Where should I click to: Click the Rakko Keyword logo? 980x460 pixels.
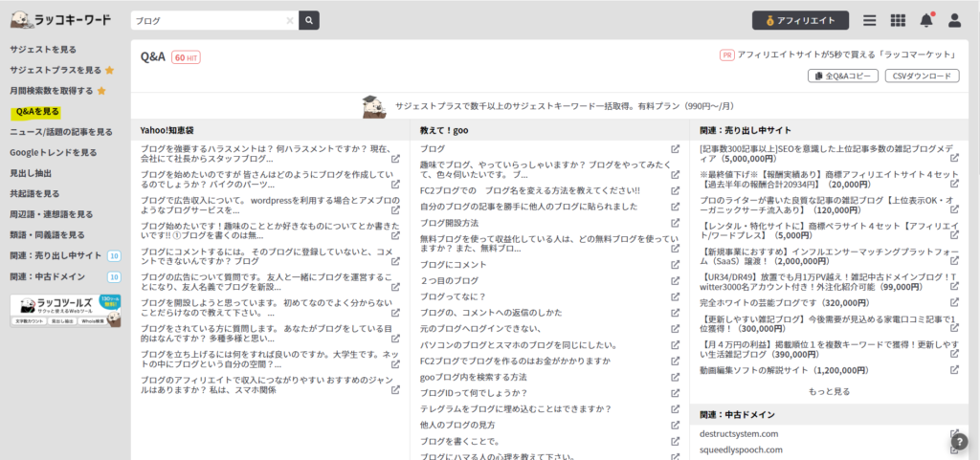coord(60,20)
